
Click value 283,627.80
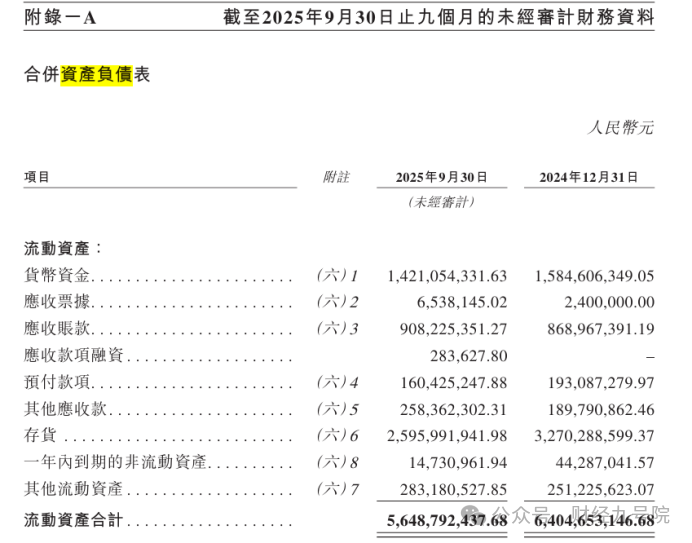pyautogui.click(x=469, y=356)
